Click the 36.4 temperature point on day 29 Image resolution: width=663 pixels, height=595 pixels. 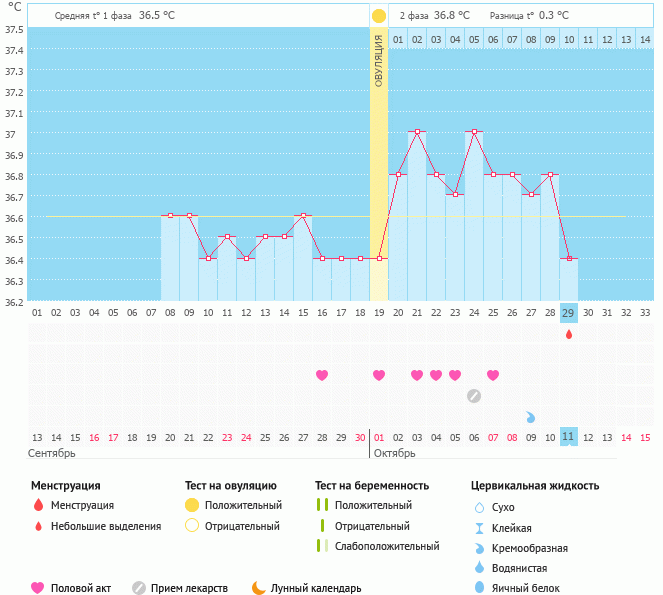[x=569, y=258]
